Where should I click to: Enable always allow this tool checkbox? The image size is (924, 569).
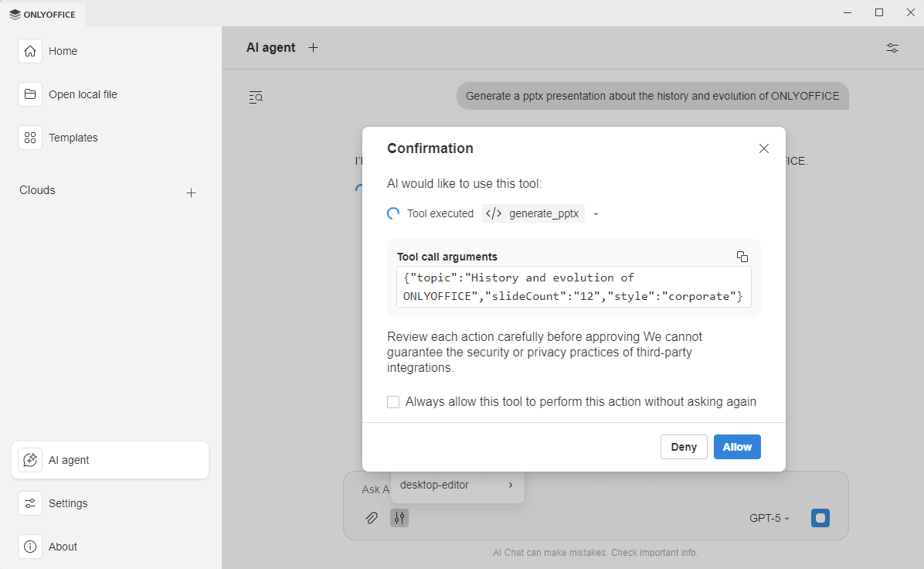click(x=393, y=401)
